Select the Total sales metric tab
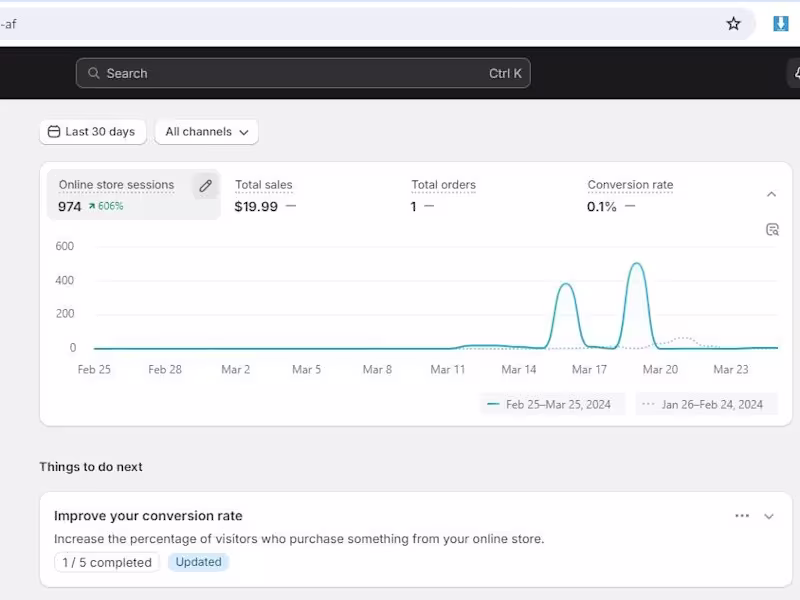The width and height of the screenshot is (800, 600). pos(265,195)
